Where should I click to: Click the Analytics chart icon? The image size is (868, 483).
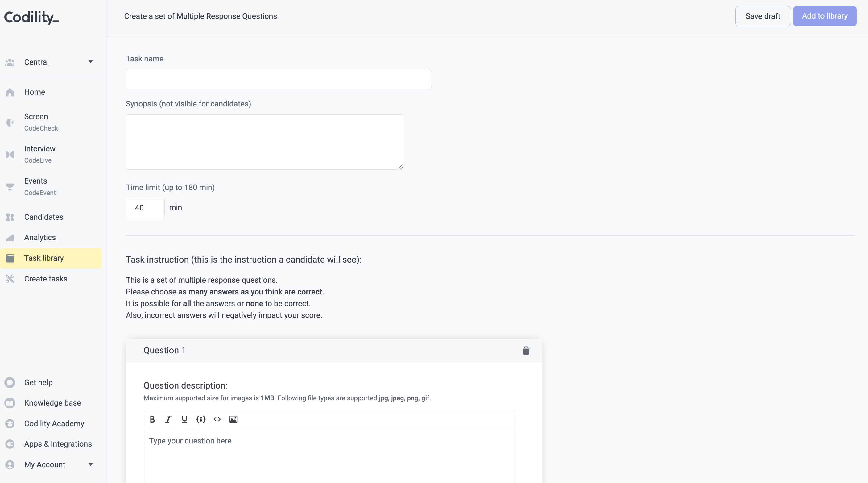pos(10,238)
